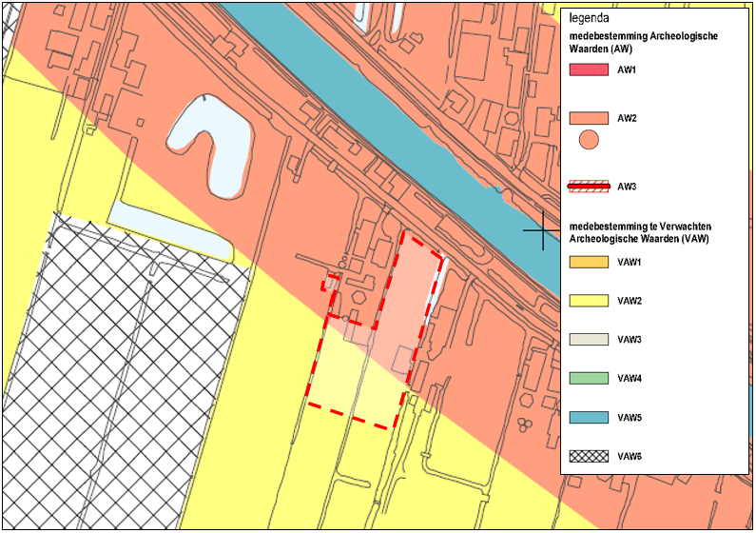Click the VAW5 blue legend swatch
This screenshot has height=533, width=756.
[589, 418]
